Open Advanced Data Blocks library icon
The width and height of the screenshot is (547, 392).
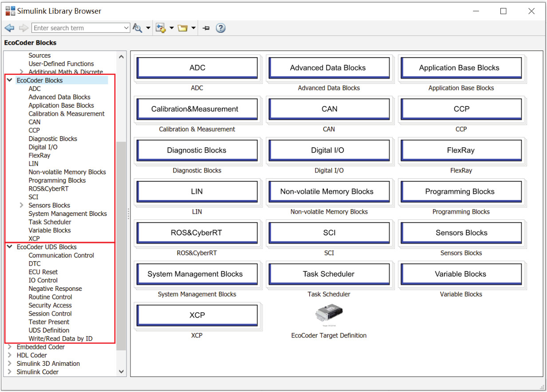(x=329, y=68)
